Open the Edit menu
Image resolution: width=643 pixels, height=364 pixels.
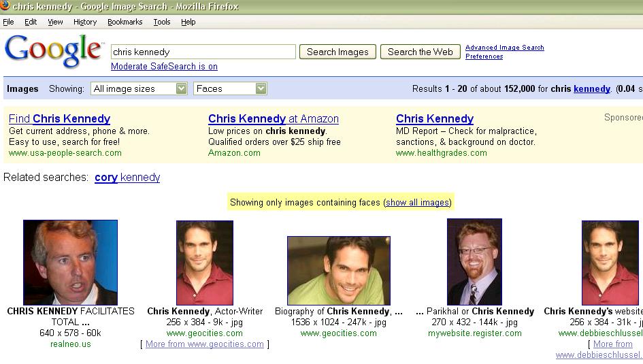tap(31, 22)
